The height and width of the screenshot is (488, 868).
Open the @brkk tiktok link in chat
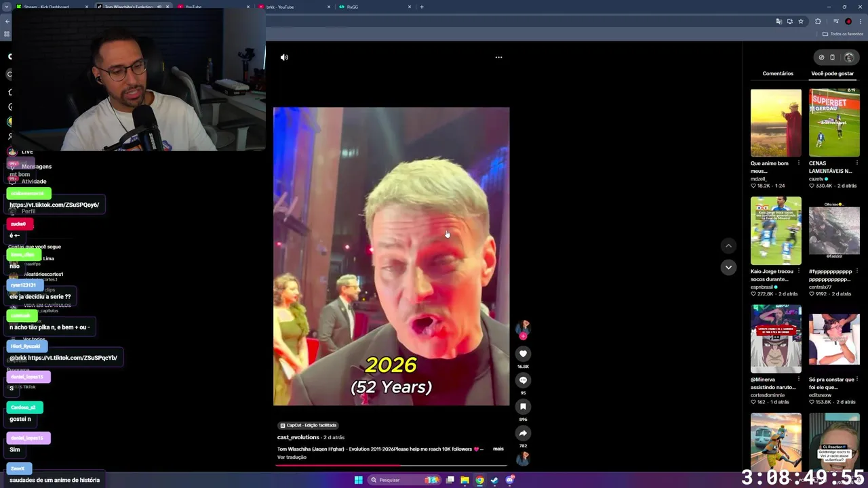(x=73, y=358)
